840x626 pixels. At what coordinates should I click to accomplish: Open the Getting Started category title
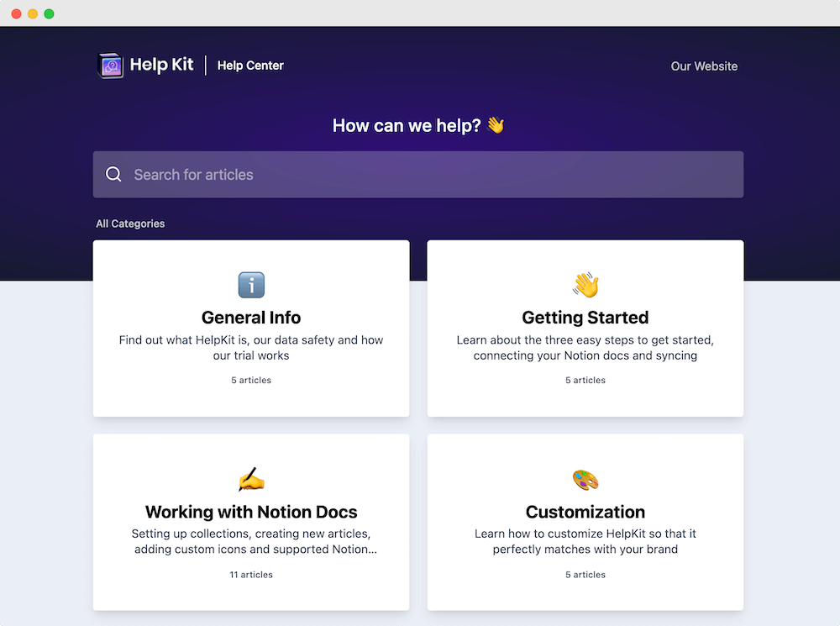tap(585, 318)
